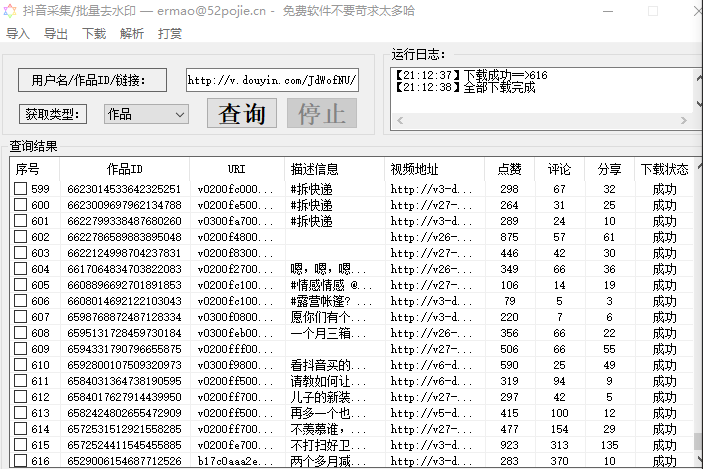Click URI b17c0aaa2e... in row 616
This screenshot has width=703, height=469.
coord(235,461)
